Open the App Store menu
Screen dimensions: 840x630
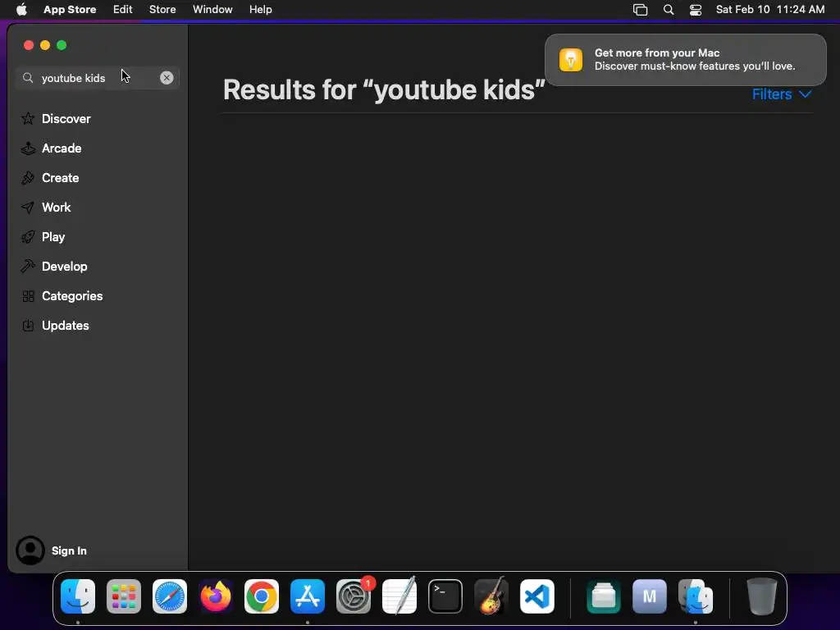(x=70, y=9)
